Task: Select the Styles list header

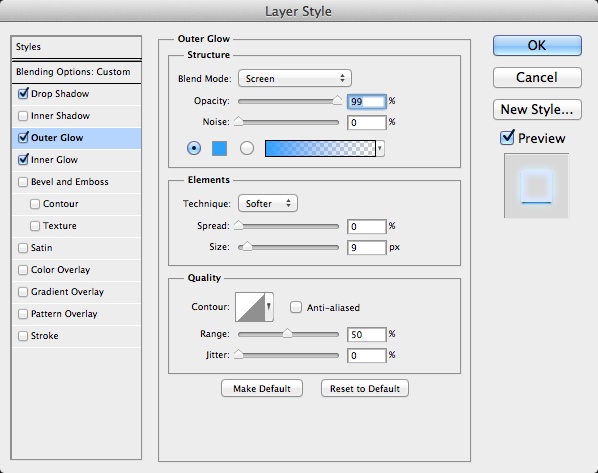Action: pos(77,47)
